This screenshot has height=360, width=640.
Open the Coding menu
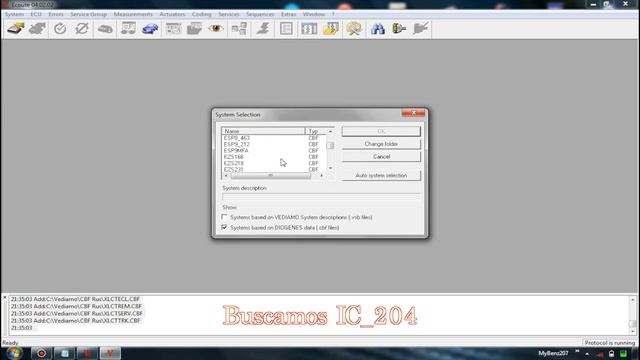(202, 14)
